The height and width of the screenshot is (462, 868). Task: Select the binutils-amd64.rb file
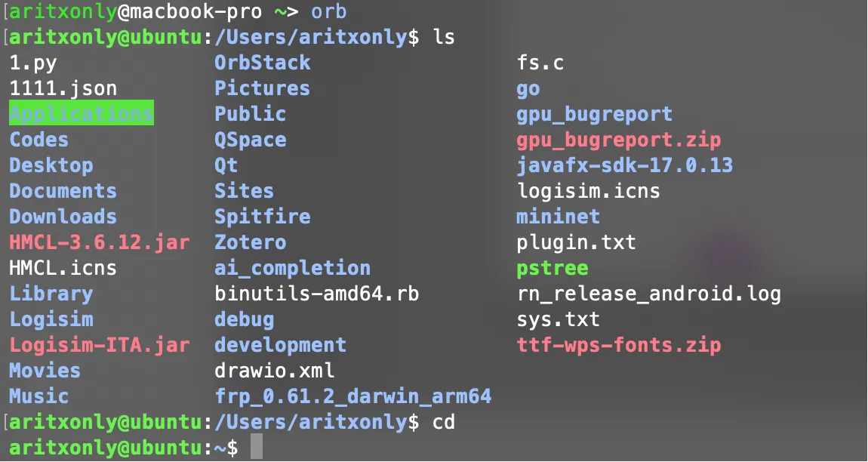[317, 293]
